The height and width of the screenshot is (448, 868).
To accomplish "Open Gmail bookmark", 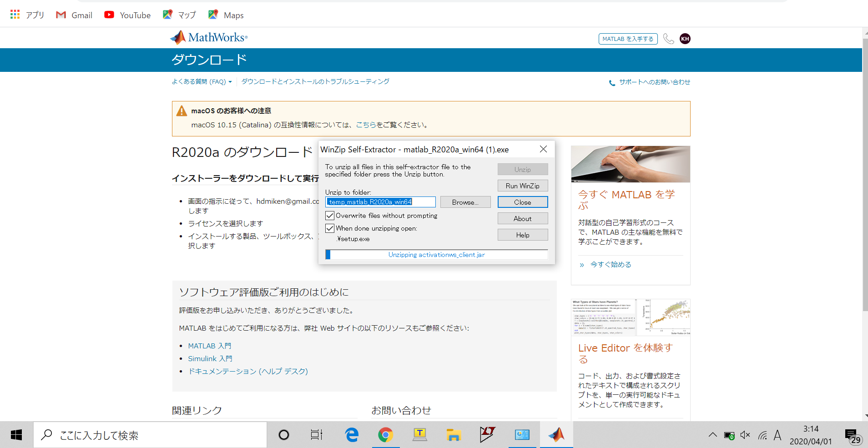I will (74, 15).
